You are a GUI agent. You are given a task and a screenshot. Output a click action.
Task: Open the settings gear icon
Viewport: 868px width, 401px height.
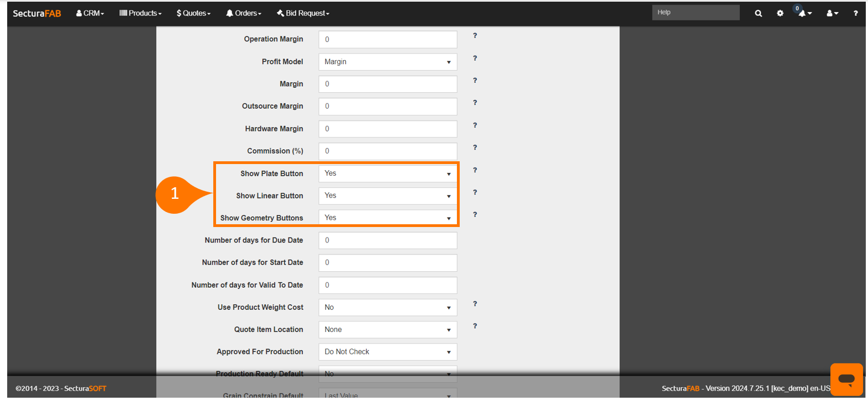click(x=780, y=13)
